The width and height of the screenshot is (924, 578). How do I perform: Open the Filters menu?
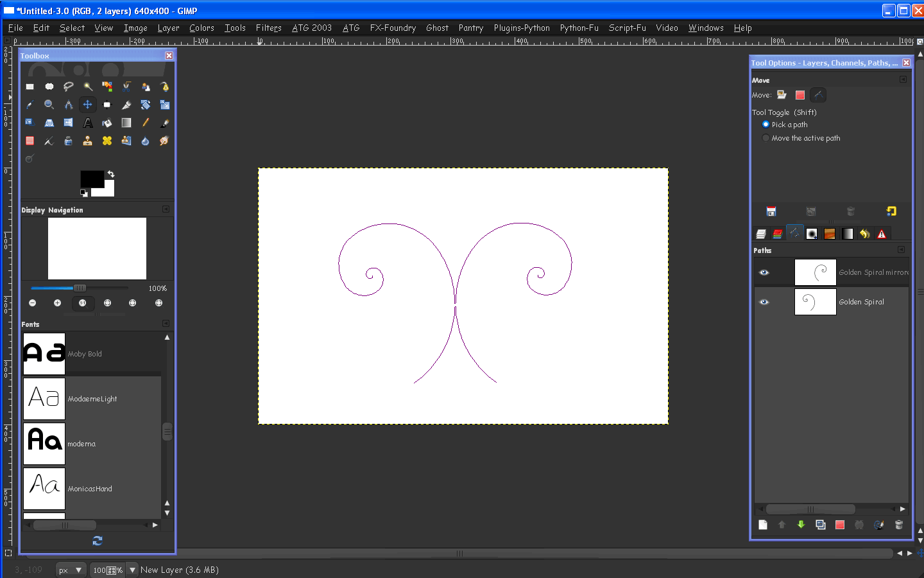(x=268, y=28)
